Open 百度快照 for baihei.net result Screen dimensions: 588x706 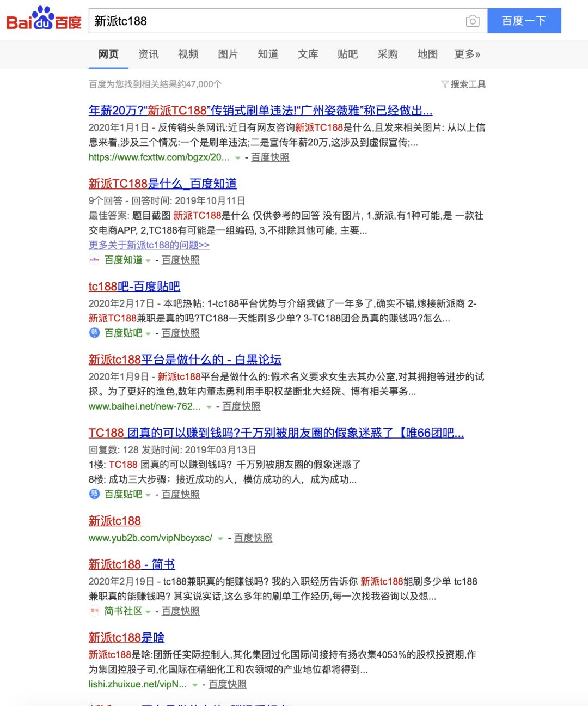(241, 406)
